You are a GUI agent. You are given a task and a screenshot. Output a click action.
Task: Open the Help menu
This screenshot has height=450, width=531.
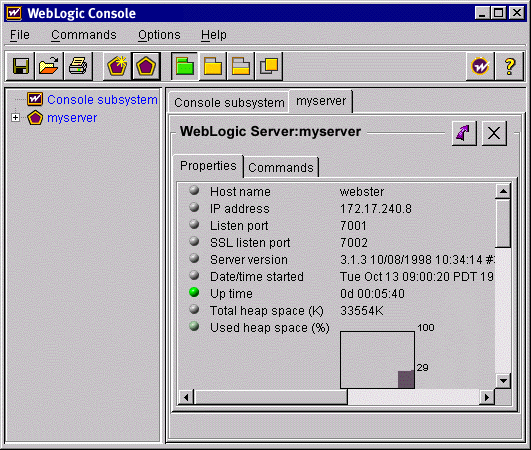click(214, 35)
